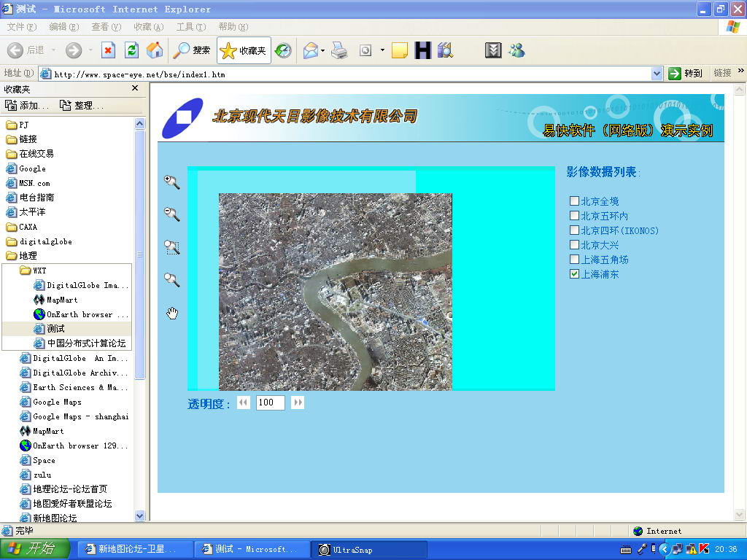Viewport: 747px width, 560px height.
Task: Open the Google Maps - shanghai favorite
Action: point(80,416)
